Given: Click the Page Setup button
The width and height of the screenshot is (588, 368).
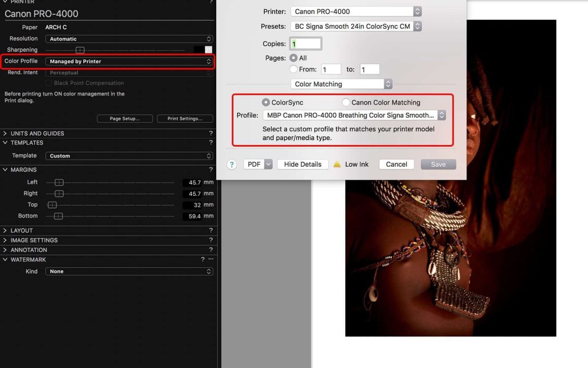Looking at the screenshot, I should tap(125, 118).
